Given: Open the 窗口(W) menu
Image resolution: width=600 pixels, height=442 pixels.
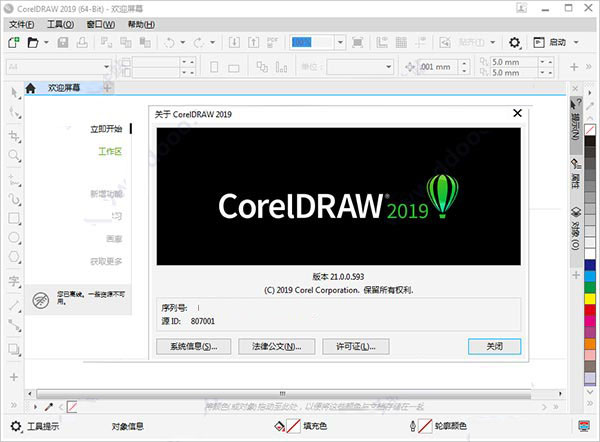Looking at the screenshot, I should [101, 25].
